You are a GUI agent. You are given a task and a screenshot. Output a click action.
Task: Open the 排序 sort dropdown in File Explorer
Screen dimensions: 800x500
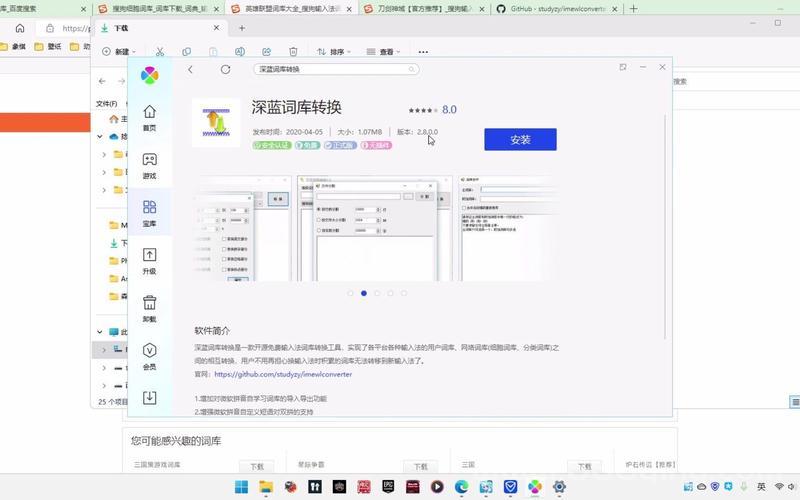click(x=334, y=52)
